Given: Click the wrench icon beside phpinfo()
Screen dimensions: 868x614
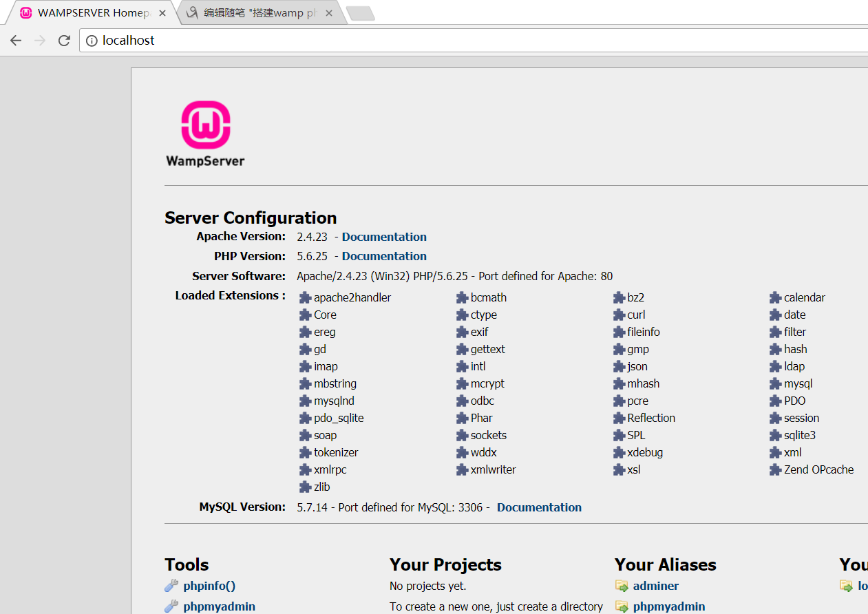Looking at the screenshot, I should coord(171,586).
